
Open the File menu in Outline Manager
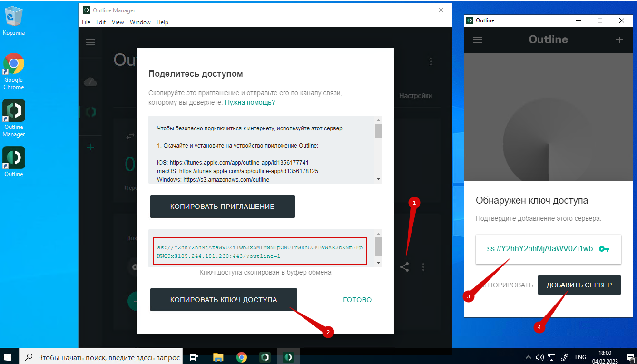point(86,22)
